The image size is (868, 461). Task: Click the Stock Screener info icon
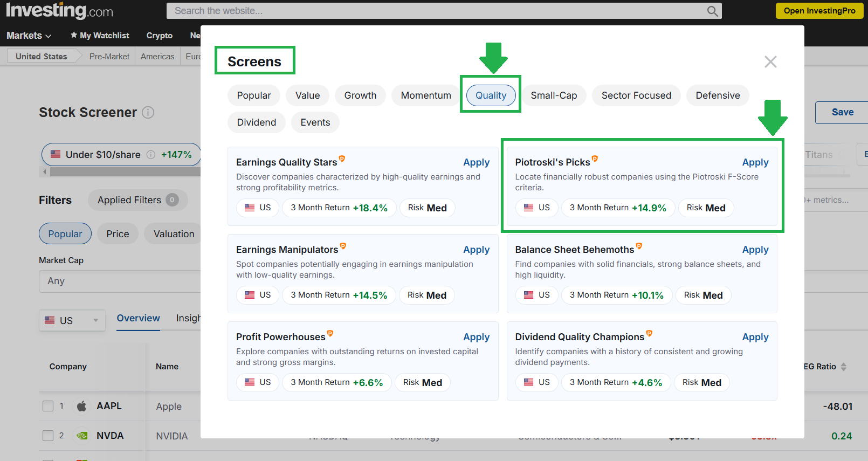pyautogui.click(x=148, y=112)
